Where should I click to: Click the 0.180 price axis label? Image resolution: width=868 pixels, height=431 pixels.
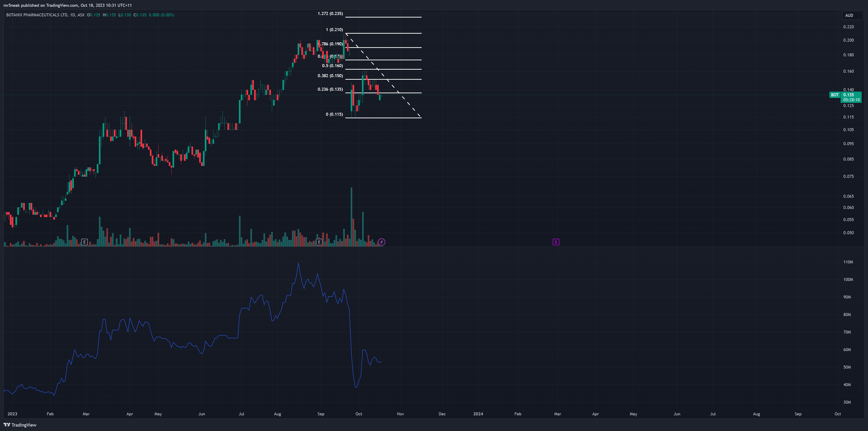point(848,55)
